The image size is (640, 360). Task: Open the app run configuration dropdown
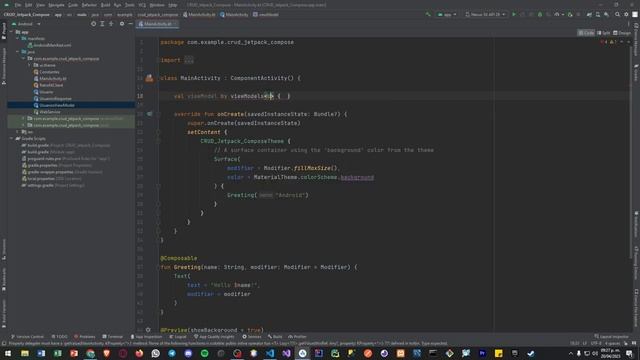coord(447,14)
